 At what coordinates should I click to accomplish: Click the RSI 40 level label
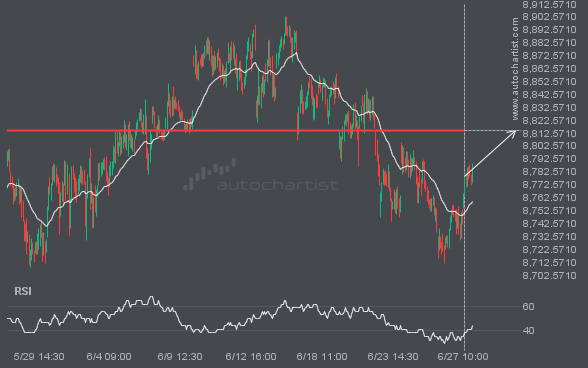pos(528,330)
